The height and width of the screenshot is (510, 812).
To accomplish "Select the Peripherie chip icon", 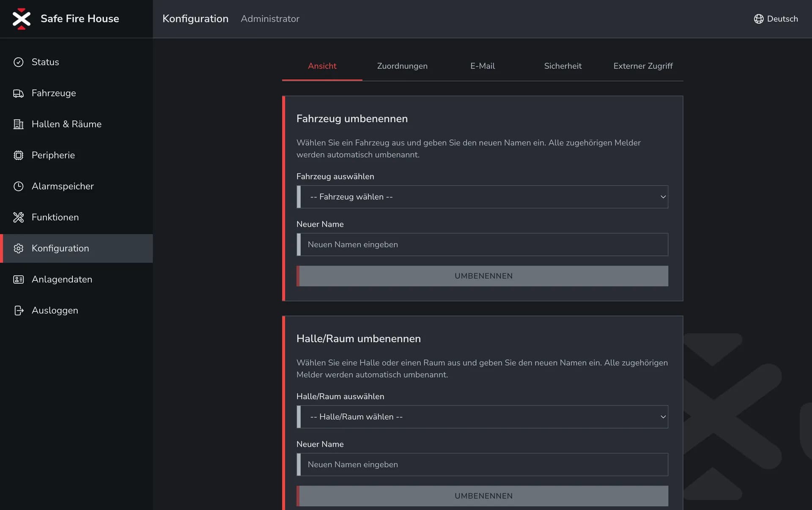I will point(18,155).
